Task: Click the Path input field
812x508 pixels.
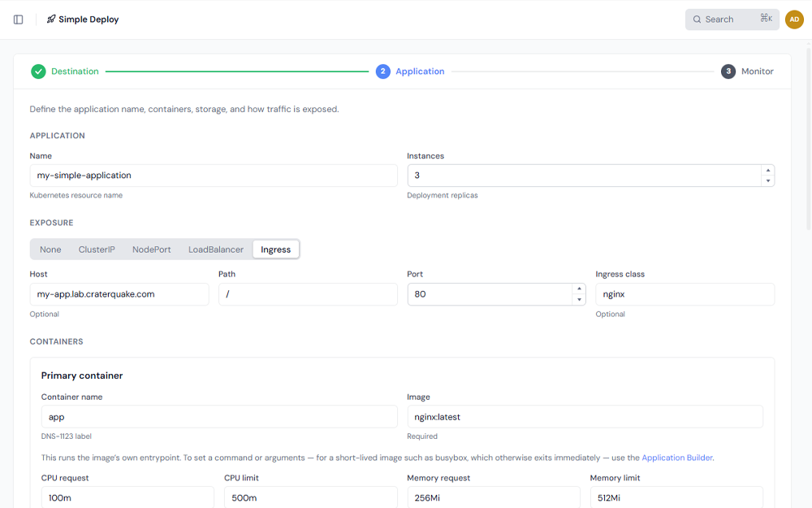Action: (308, 294)
